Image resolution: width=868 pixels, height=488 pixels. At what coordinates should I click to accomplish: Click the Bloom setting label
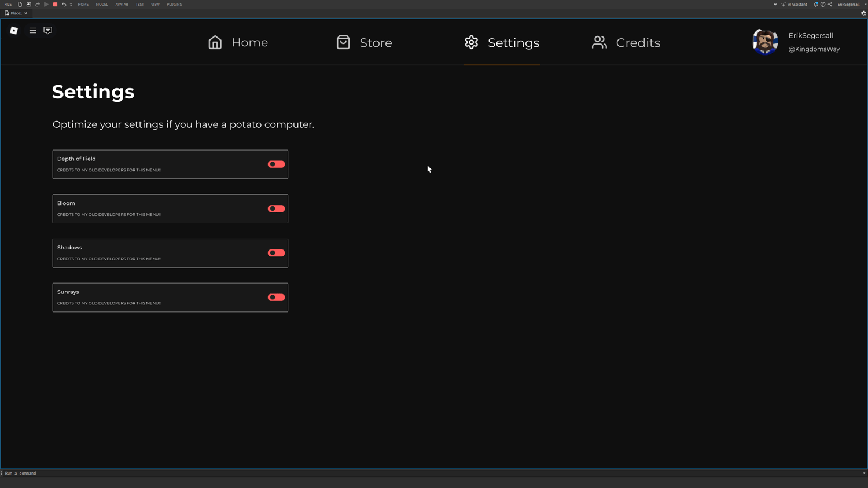click(66, 203)
